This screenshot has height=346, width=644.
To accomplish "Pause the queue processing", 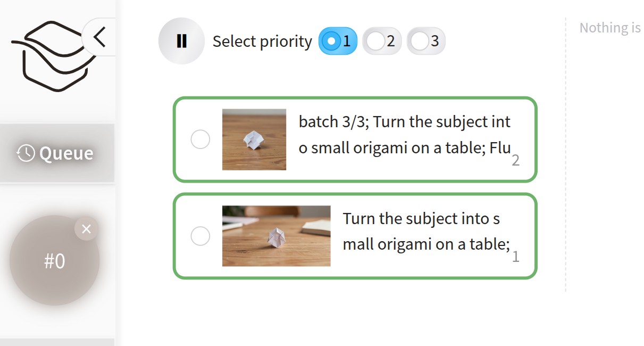I will click(x=181, y=41).
